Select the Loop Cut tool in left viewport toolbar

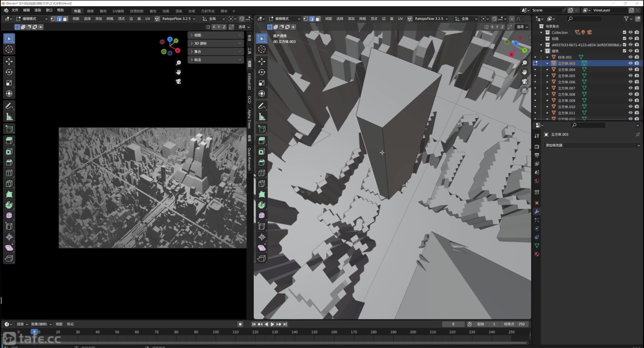(x=9, y=173)
